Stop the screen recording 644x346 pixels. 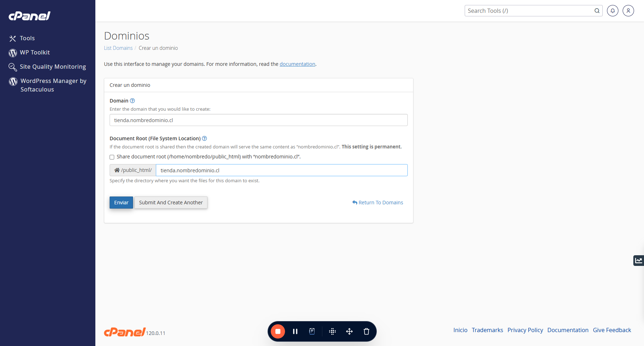click(x=278, y=331)
